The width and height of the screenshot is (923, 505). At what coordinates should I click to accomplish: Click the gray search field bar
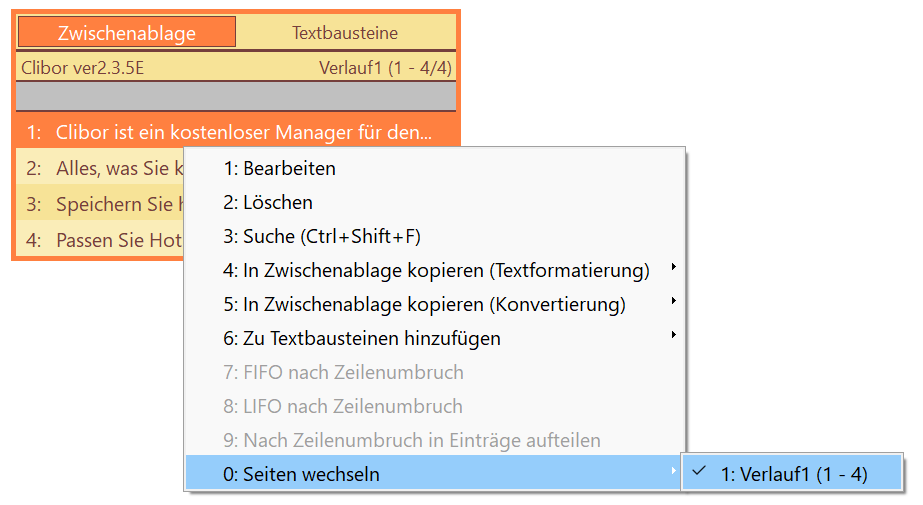click(236, 95)
